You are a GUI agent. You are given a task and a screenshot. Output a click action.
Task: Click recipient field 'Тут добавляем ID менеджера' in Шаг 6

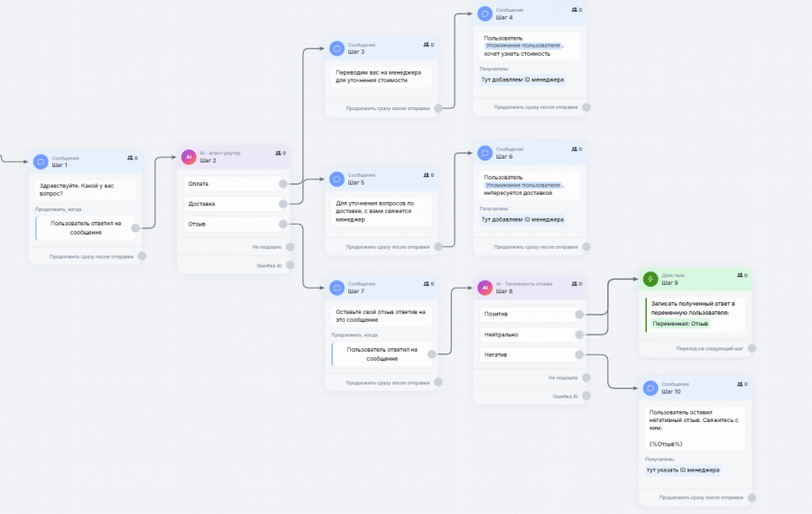click(522, 219)
